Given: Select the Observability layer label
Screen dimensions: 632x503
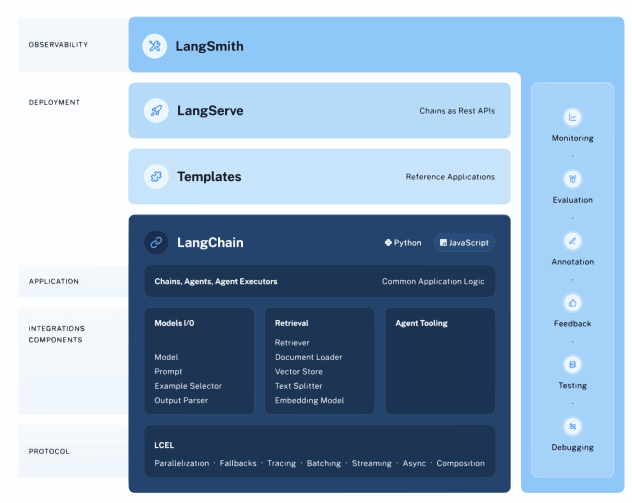Looking at the screenshot, I should 58,45.
